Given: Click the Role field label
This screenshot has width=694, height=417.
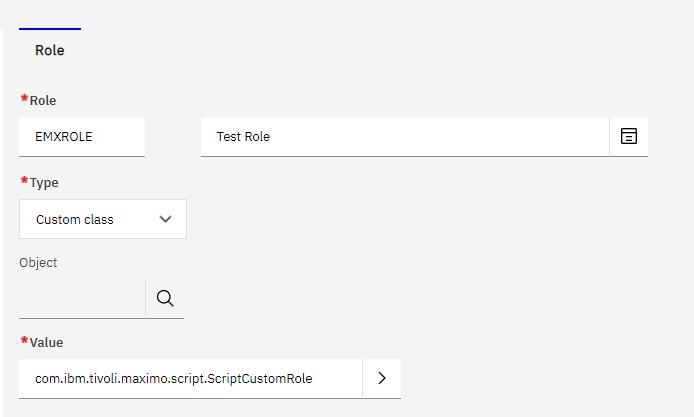Looking at the screenshot, I should 43,100.
